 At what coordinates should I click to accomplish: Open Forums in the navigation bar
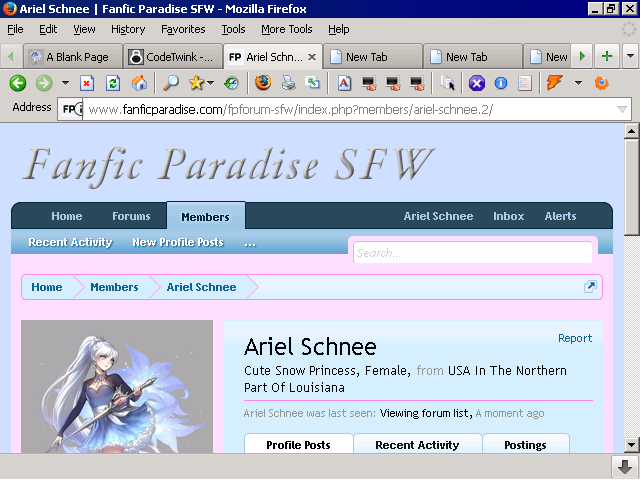click(131, 216)
